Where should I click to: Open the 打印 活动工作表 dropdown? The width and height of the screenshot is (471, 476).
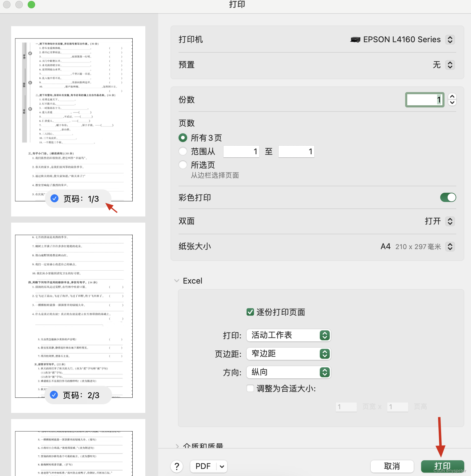288,335
